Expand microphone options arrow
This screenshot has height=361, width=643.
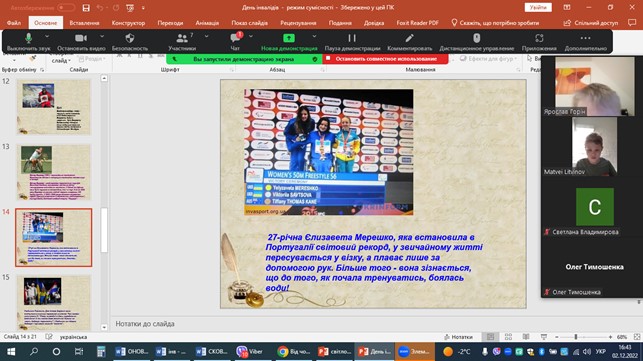pyautogui.click(x=47, y=37)
